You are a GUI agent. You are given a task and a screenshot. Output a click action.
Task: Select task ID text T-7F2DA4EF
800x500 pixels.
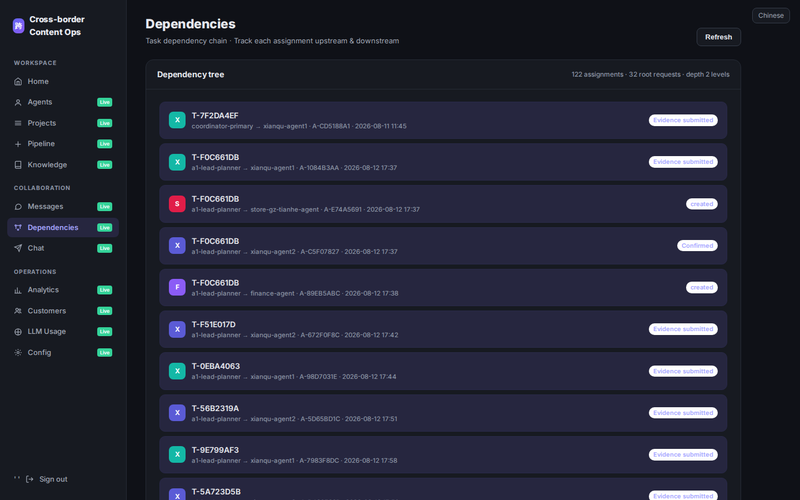(215, 116)
